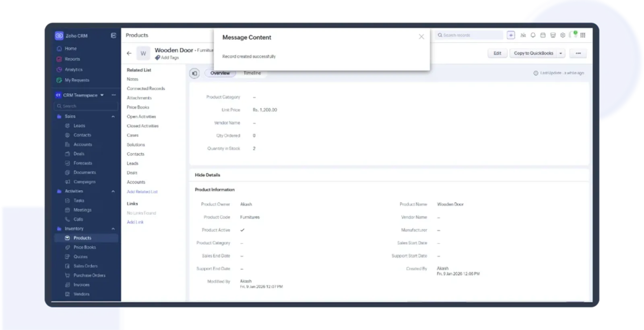
Task: Click the W product thumbnail
Action: point(143,53)
